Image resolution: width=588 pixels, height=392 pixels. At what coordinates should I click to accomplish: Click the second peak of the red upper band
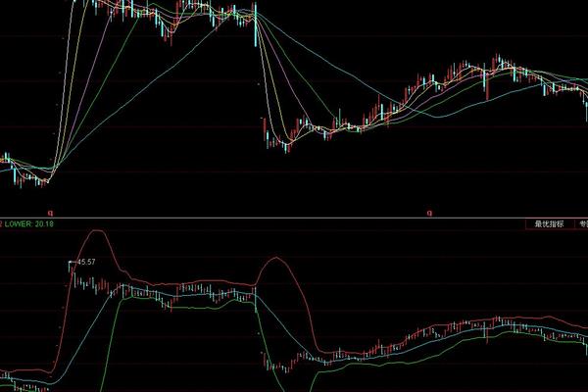(276, 260)
